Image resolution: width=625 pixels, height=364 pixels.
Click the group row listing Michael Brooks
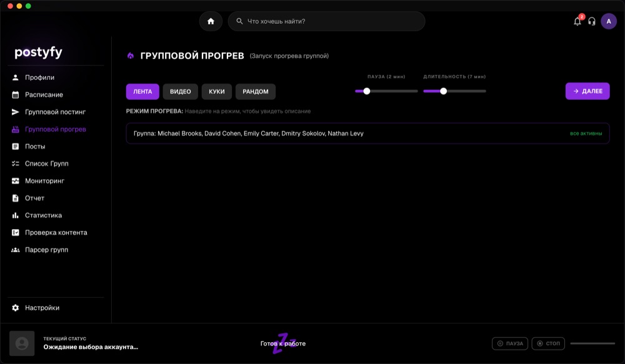[x=367, y=134]
